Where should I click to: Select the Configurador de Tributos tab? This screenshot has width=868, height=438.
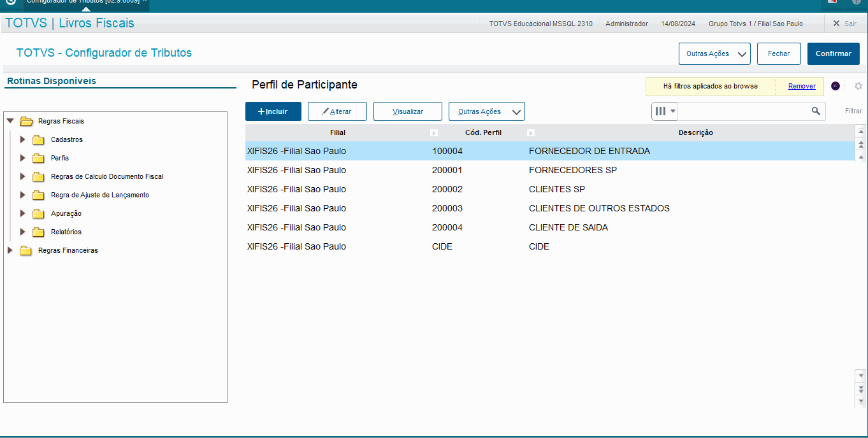87,3
